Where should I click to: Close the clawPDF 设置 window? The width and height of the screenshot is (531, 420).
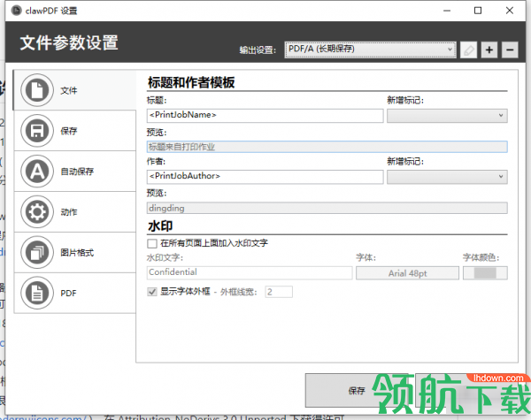coord(510,11)
